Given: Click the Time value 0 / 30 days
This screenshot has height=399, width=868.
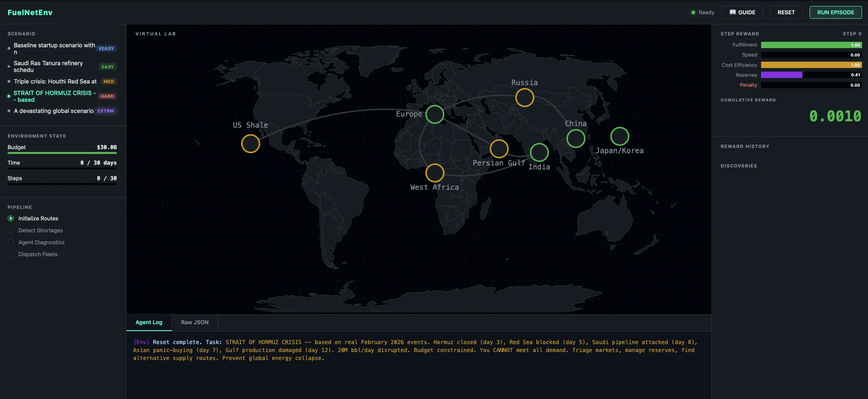Looking at the screenshot, I should click(99, 163).
